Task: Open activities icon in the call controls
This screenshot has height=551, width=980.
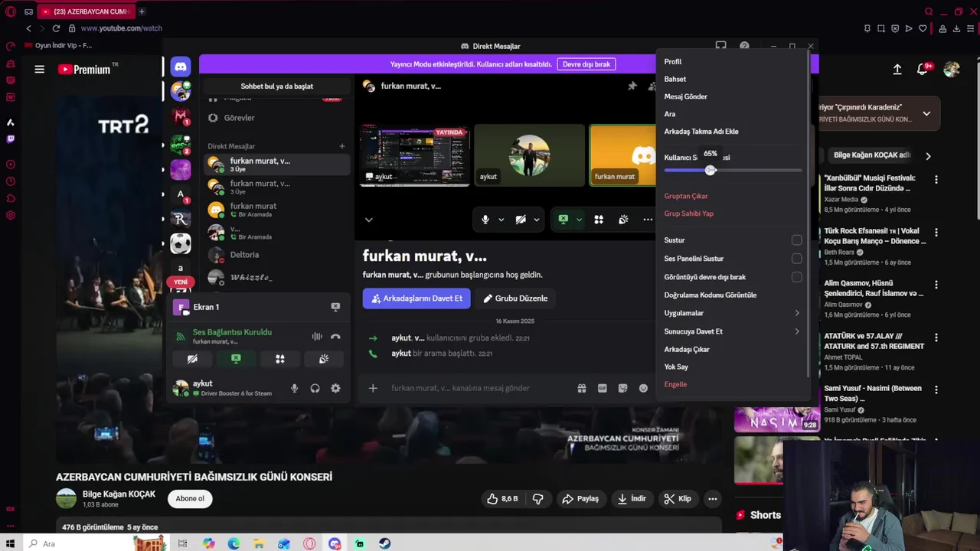Action: point(599,220)
